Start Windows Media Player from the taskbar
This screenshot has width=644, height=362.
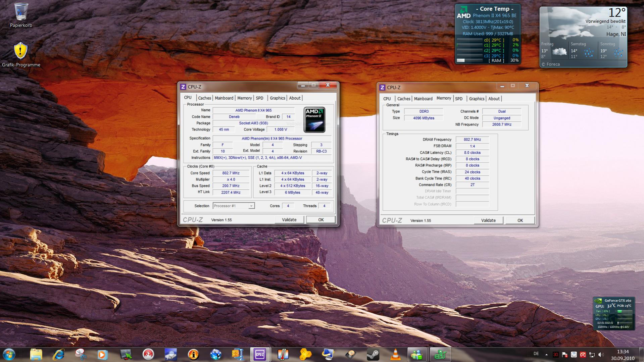tap(103, 355)
